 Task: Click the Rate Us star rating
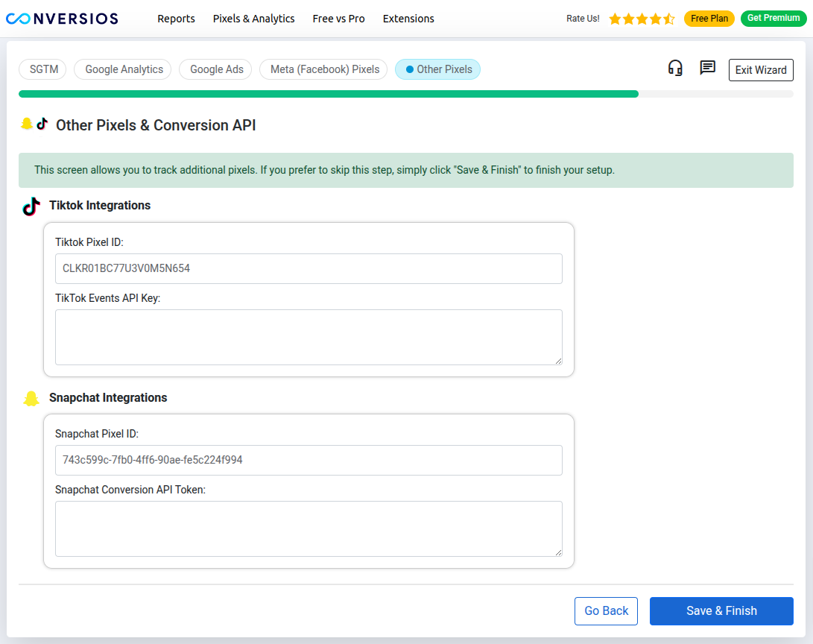pos(642,19)
